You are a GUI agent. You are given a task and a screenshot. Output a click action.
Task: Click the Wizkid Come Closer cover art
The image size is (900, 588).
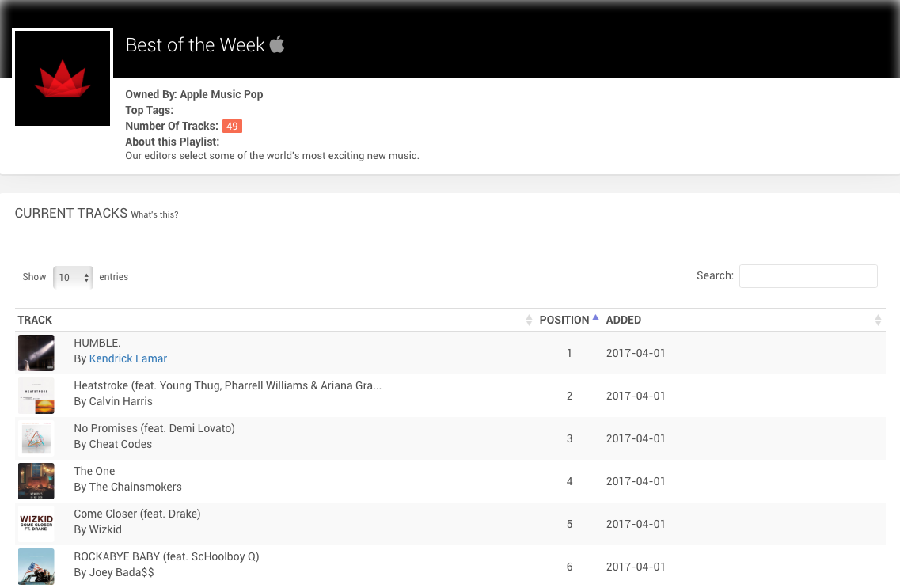[36, 524]
